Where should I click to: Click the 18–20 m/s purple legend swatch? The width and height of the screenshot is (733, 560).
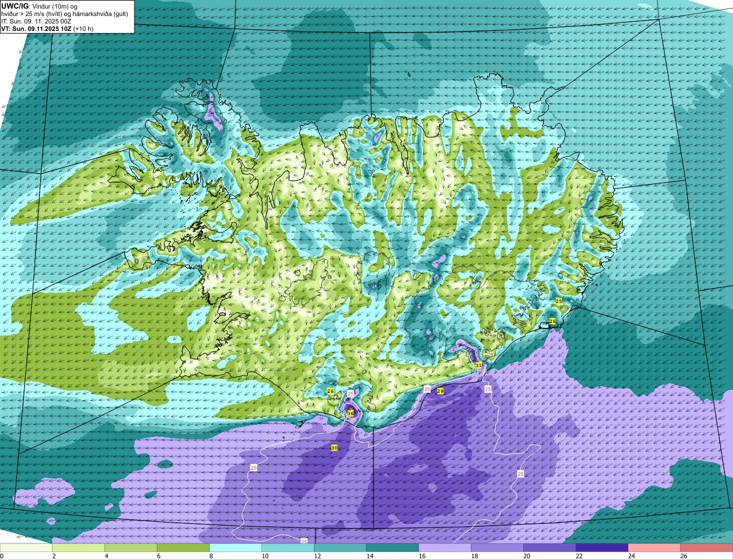[x=498, y=547]
